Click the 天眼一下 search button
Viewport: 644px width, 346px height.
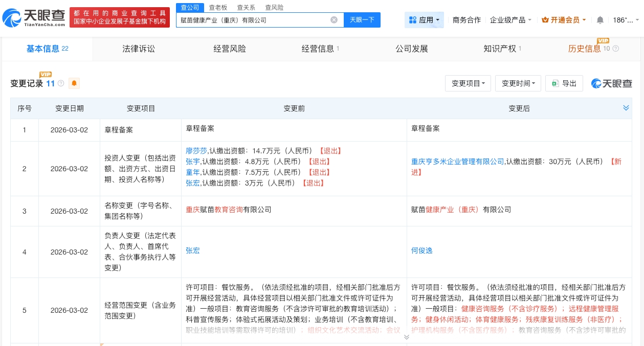point(362,20)
